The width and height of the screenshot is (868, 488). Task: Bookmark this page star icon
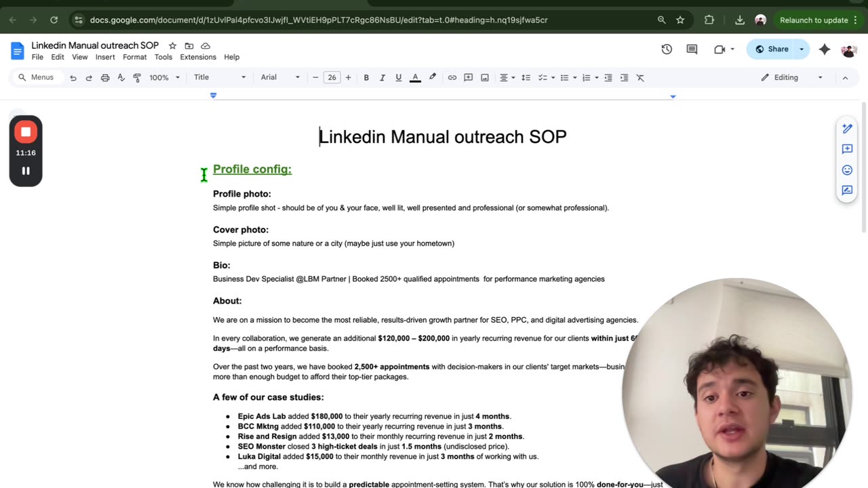680,20
